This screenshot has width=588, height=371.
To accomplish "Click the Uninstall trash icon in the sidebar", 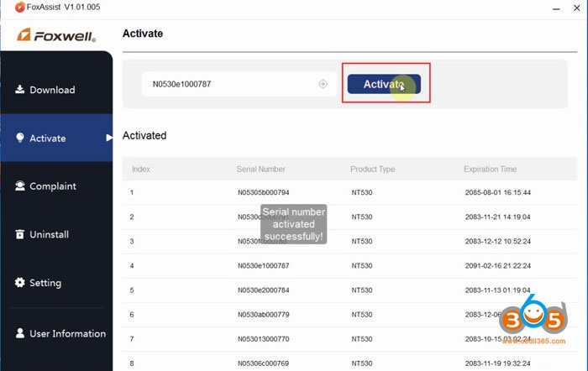I will point(19,234).
